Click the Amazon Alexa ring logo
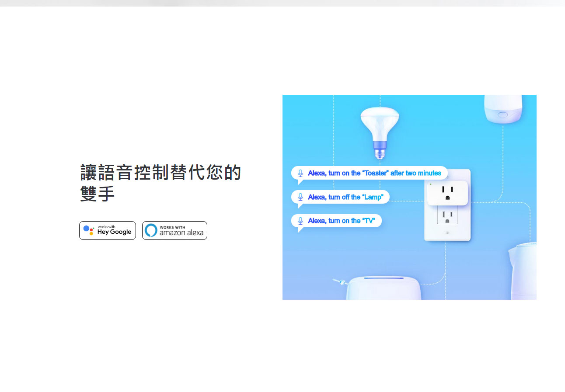Viewport: 565px width, 392px height. (151, 230)
